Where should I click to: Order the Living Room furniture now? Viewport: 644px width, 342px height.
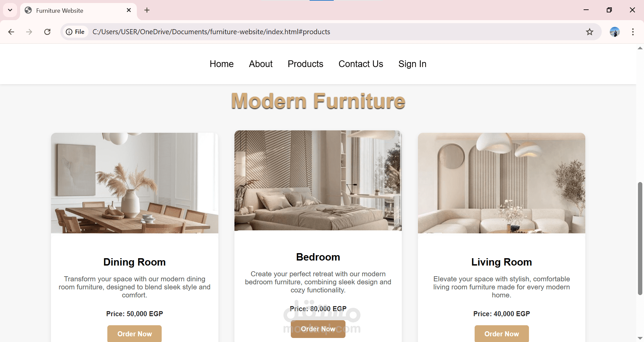pyautogui.click(x=501, y=334)
